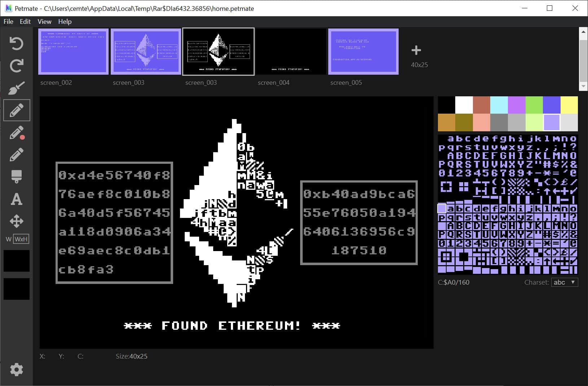Screen dimensions: 588x386
Task: Open settings with the gear icon
Action: pyautogui.click(x=17, y=369)
